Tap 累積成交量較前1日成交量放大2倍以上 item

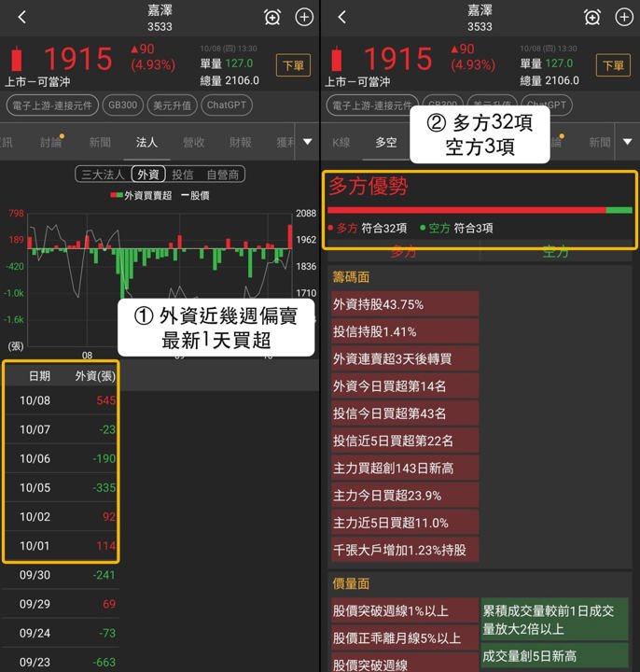click(555, 620)
